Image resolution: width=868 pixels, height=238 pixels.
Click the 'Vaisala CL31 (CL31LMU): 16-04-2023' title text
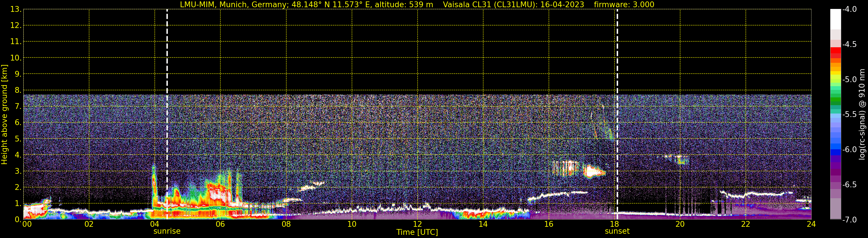(513, 5)
